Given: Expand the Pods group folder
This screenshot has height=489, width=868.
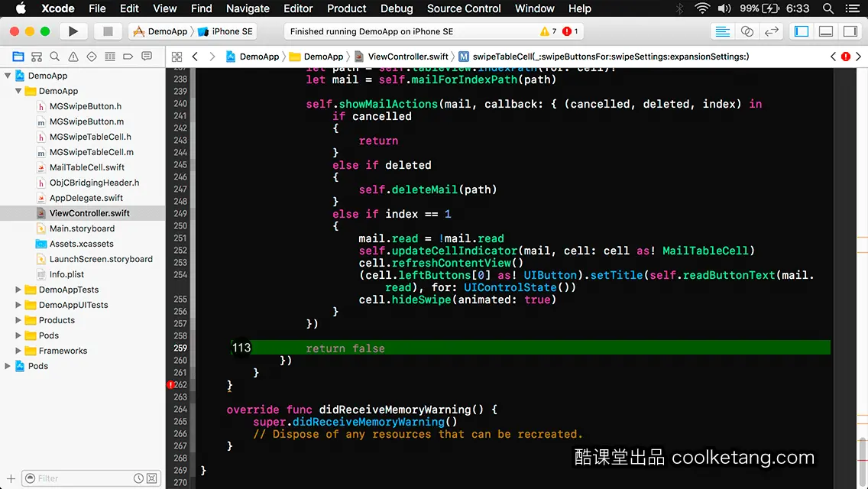Looking at the screenshot, I should coord(18,335).
